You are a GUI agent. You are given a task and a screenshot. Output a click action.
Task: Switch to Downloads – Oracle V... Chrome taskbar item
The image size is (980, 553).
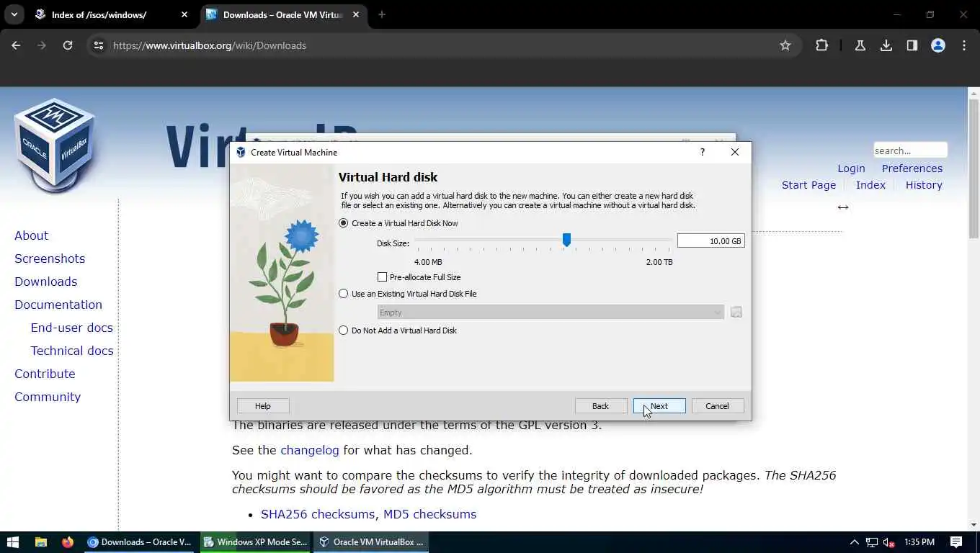139,542
